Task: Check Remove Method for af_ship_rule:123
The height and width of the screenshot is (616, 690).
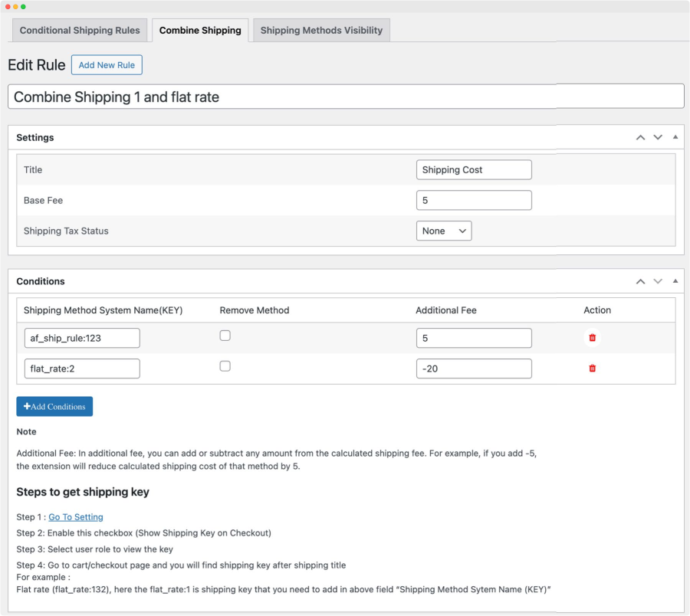Action: (x=225, y=336)
